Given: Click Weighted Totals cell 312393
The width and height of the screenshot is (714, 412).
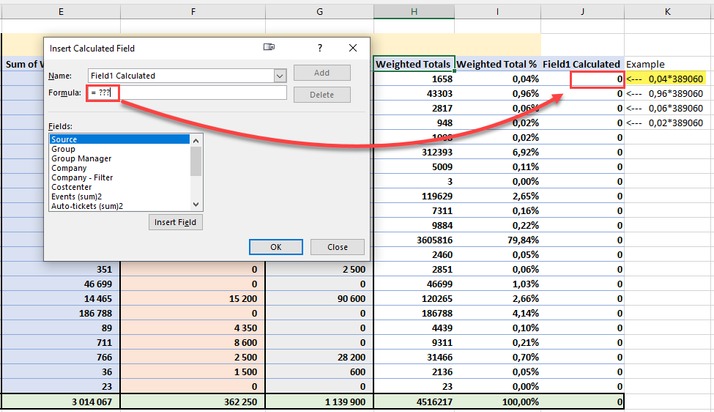Looking at the screenshot, I should tap(414, 152).
